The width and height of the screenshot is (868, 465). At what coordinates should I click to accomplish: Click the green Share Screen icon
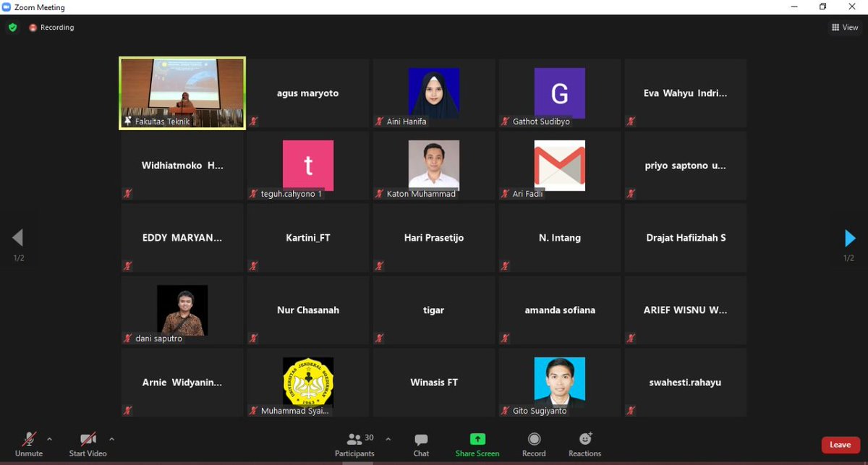coord(477,439)
